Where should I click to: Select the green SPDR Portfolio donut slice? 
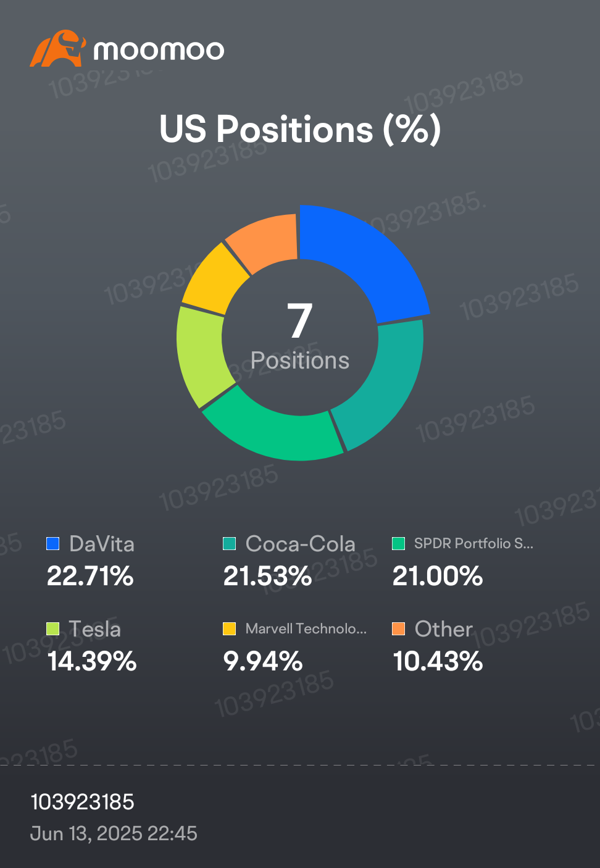pyautogui.click(x=275, y=432)
